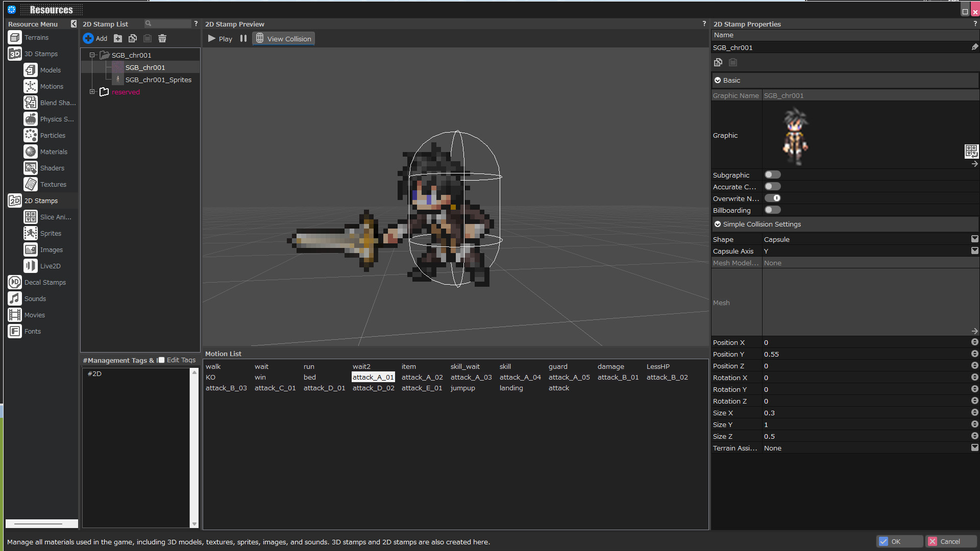Toggle the Billboarding switch

(772, 210)
